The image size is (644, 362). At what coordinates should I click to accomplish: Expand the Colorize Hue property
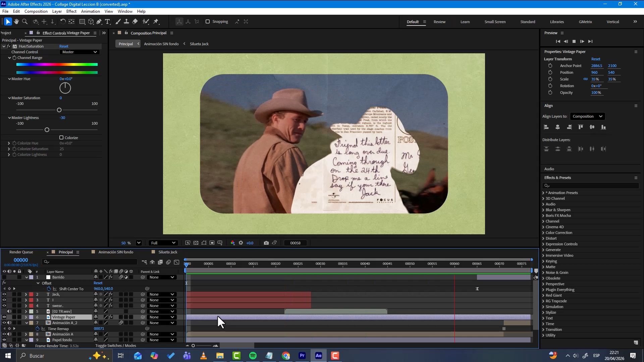point(9,143)
